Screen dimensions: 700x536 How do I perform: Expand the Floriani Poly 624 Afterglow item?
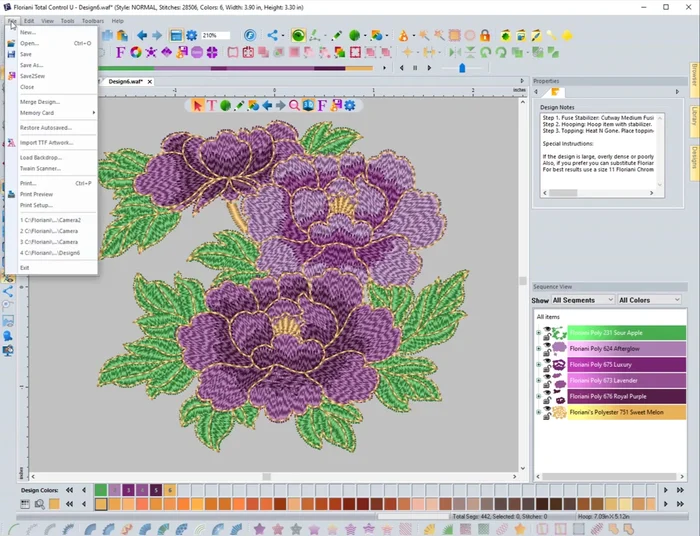(539, 349)
